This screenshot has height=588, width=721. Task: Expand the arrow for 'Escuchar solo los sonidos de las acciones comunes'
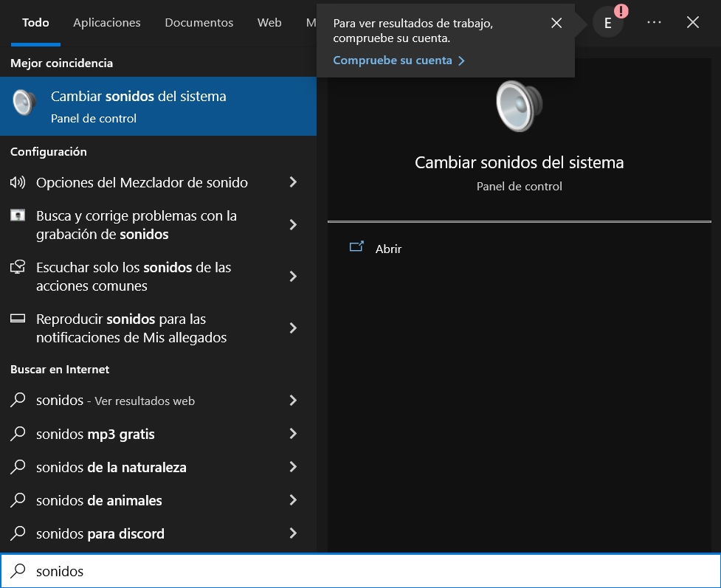click(293, 276)
